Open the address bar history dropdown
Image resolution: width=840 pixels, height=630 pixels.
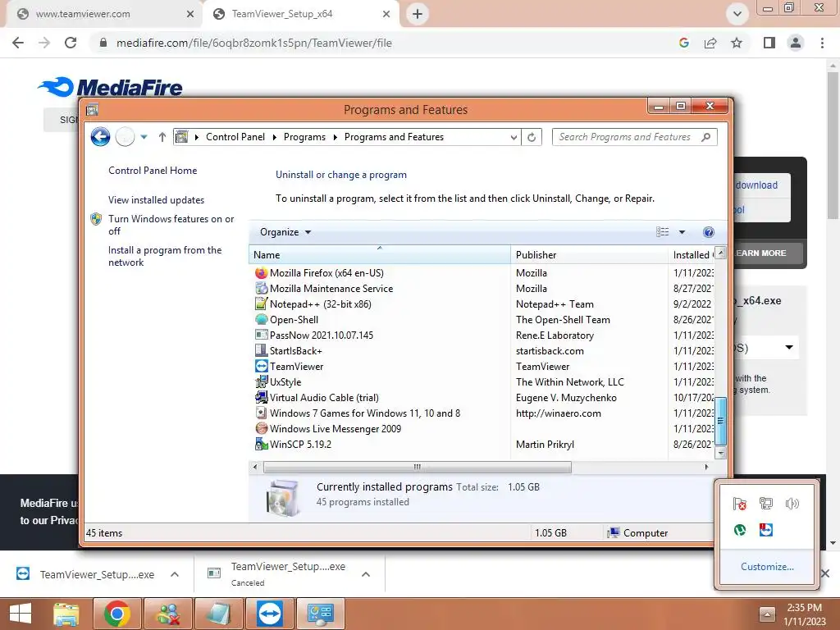[514, 137]
